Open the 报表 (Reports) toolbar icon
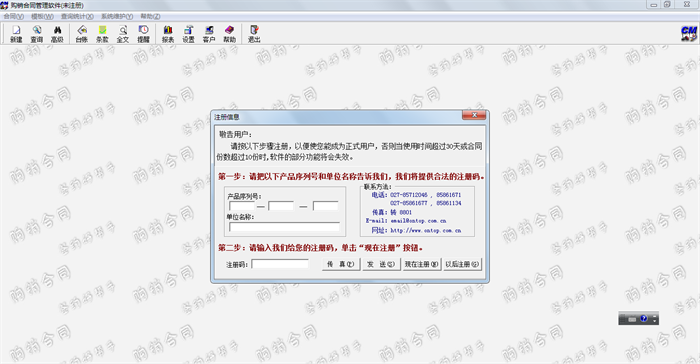The width and height of the screenshot is (700, 364). coord(168,33)
